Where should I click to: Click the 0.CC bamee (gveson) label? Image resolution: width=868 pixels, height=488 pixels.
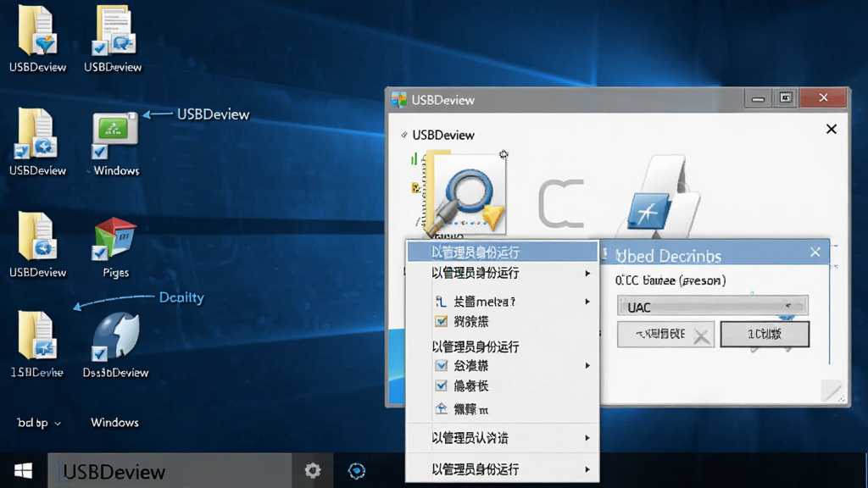tap(670, 280)
